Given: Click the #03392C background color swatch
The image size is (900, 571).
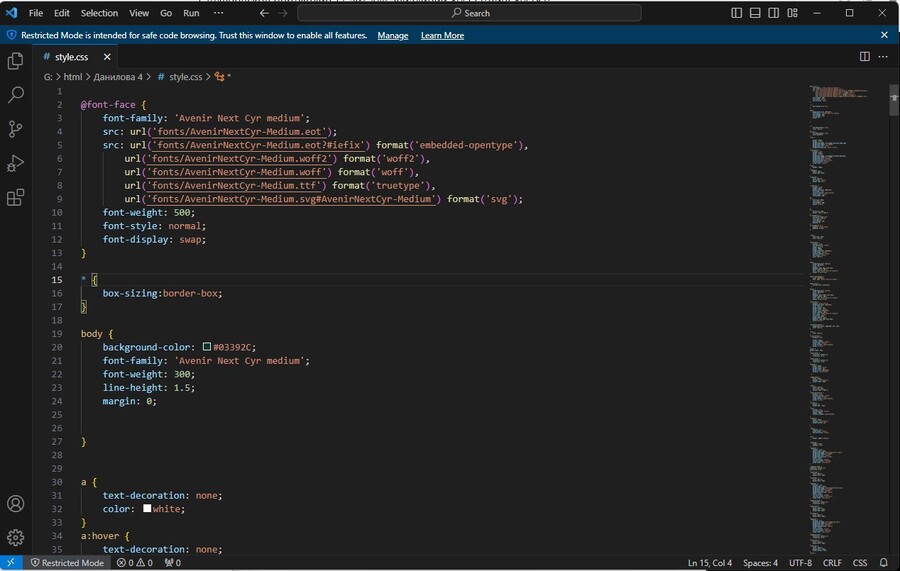Looking at the screenshot, I should coord(207,347).
